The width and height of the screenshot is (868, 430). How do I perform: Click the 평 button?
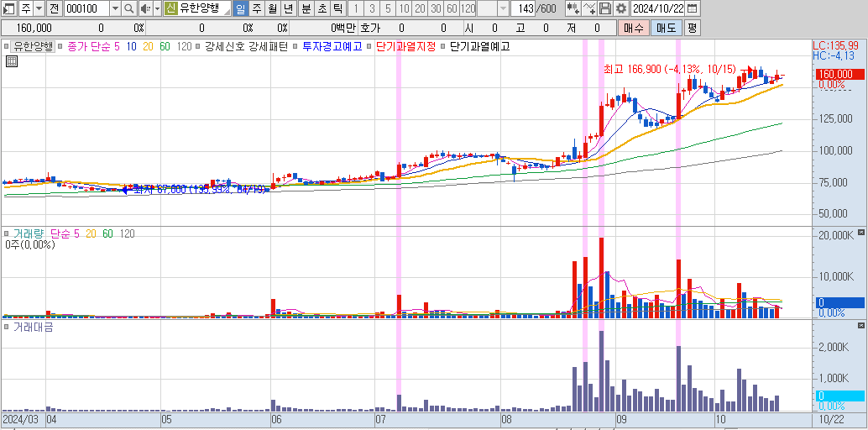tap(692, 28)
